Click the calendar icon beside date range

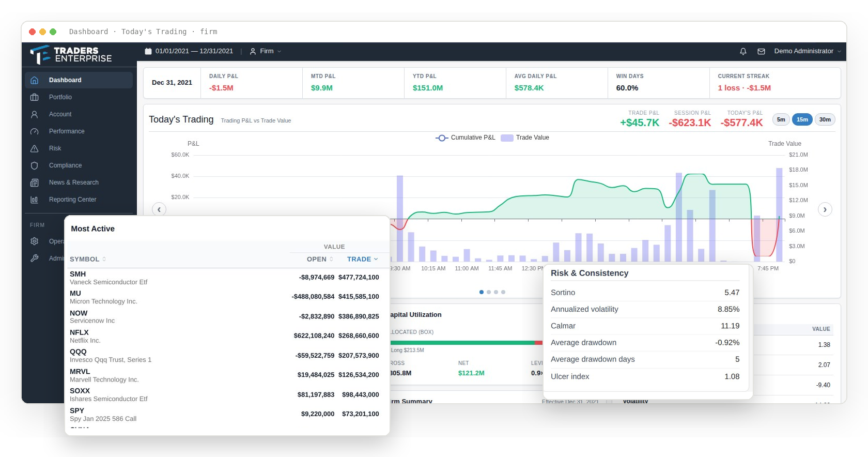point(148,51)
